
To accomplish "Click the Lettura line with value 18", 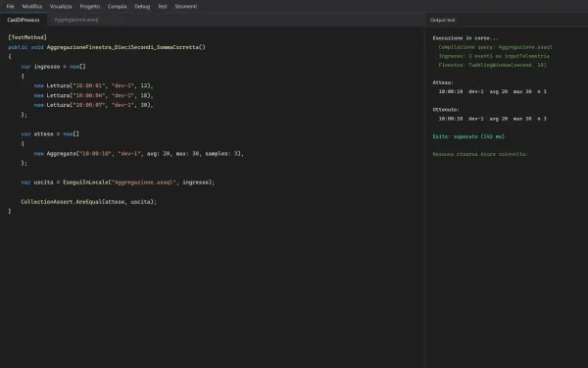I will pos(93,95).
